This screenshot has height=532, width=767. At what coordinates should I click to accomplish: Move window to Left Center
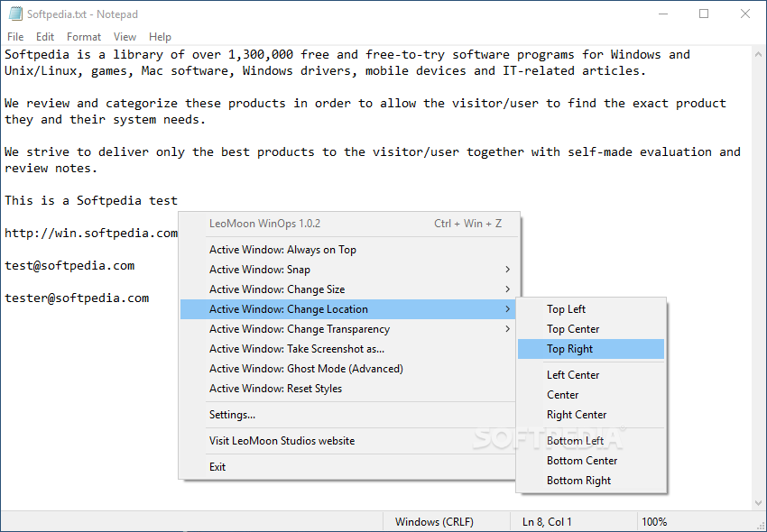pyautogui.click(x=591, y=374)
